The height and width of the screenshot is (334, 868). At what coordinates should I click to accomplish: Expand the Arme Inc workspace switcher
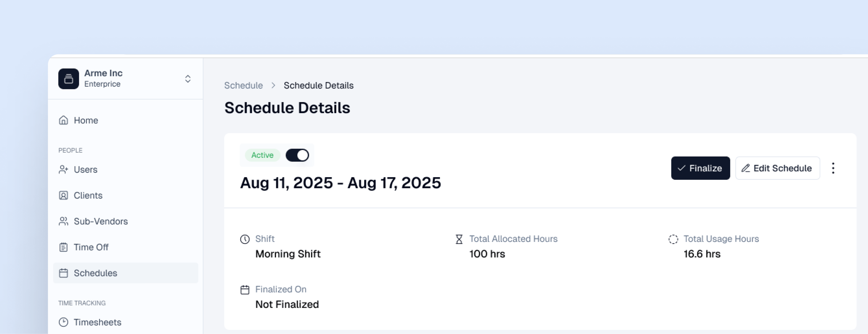[x=188, y=79]
